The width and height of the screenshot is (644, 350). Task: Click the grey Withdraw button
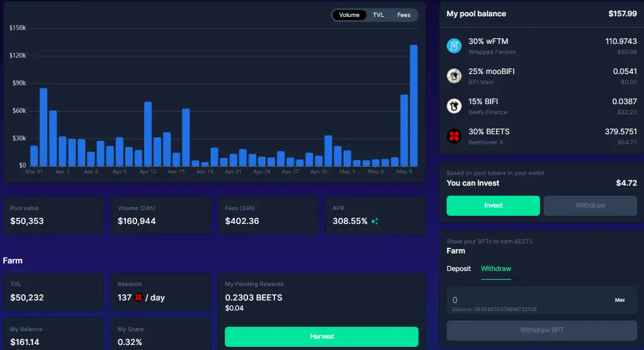(590, 206)
